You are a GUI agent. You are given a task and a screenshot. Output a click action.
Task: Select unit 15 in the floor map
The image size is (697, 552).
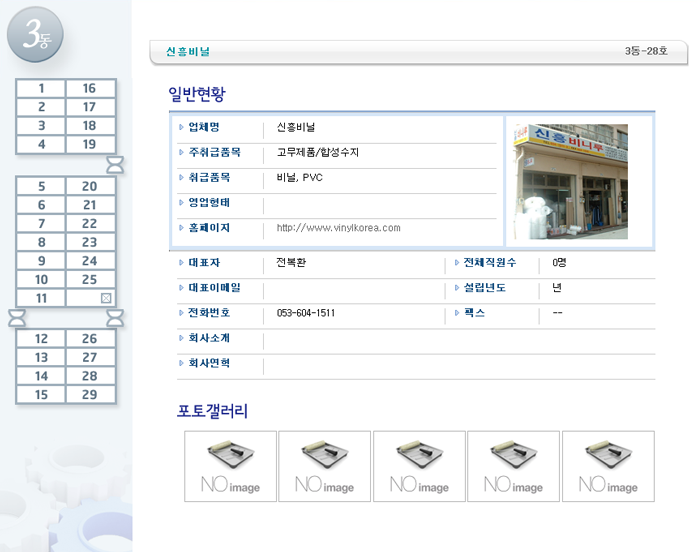point(41,395)
